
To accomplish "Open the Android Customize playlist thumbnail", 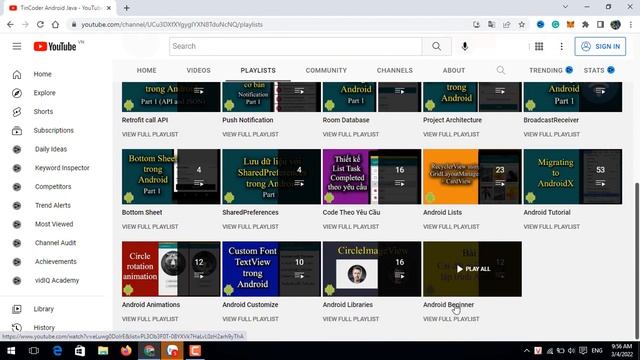I will pos(271,269).
